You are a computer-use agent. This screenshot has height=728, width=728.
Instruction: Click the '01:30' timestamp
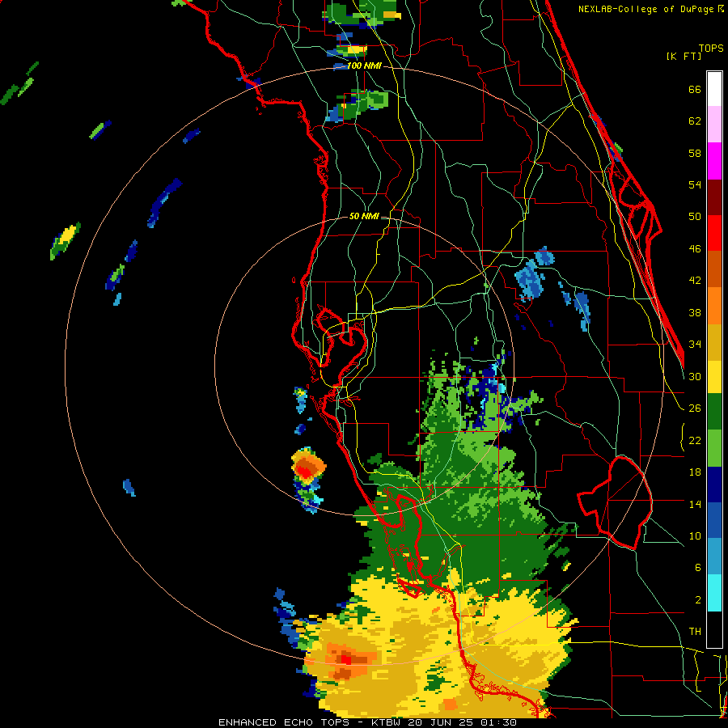click(x=499, y=722)
